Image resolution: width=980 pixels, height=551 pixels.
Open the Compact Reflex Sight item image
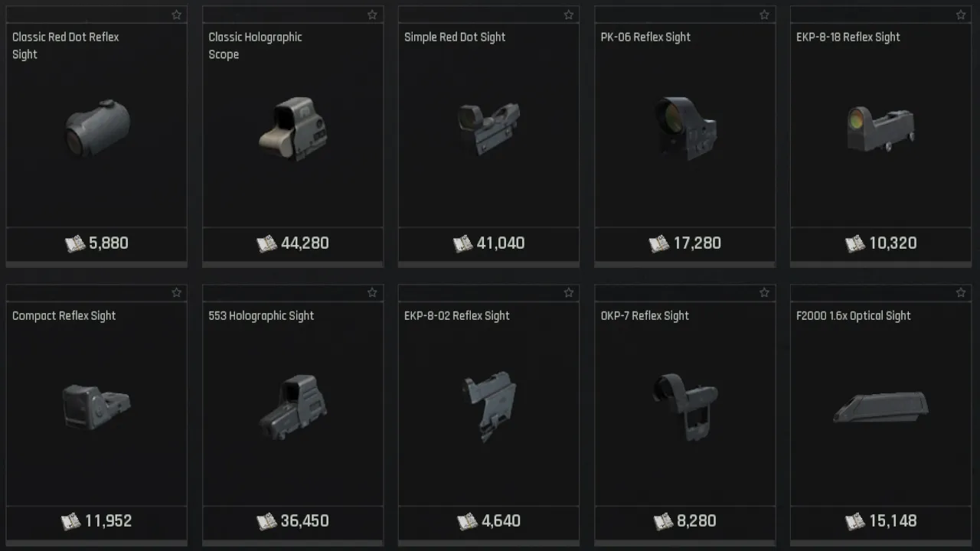click(96, 406)
